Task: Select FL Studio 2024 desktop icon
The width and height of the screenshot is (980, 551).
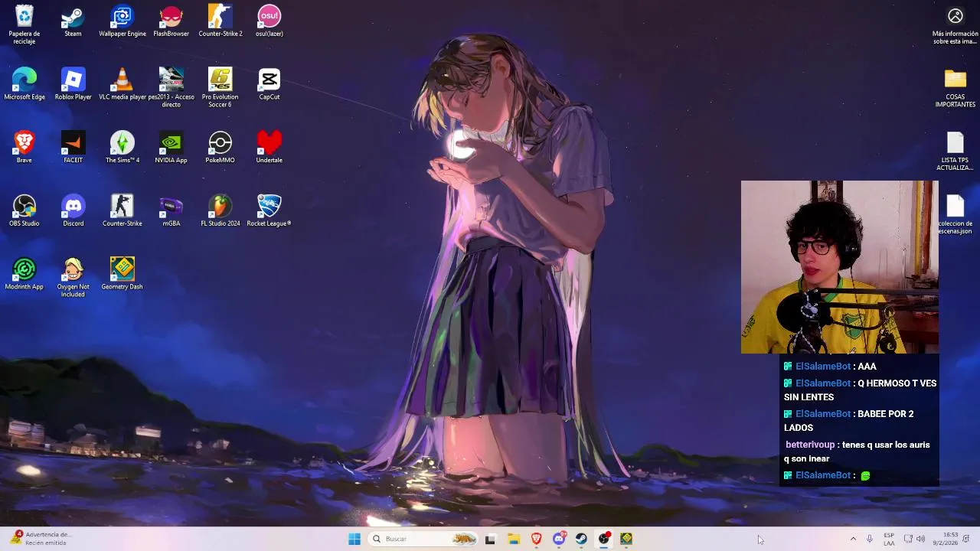Action: pos(220,210)
